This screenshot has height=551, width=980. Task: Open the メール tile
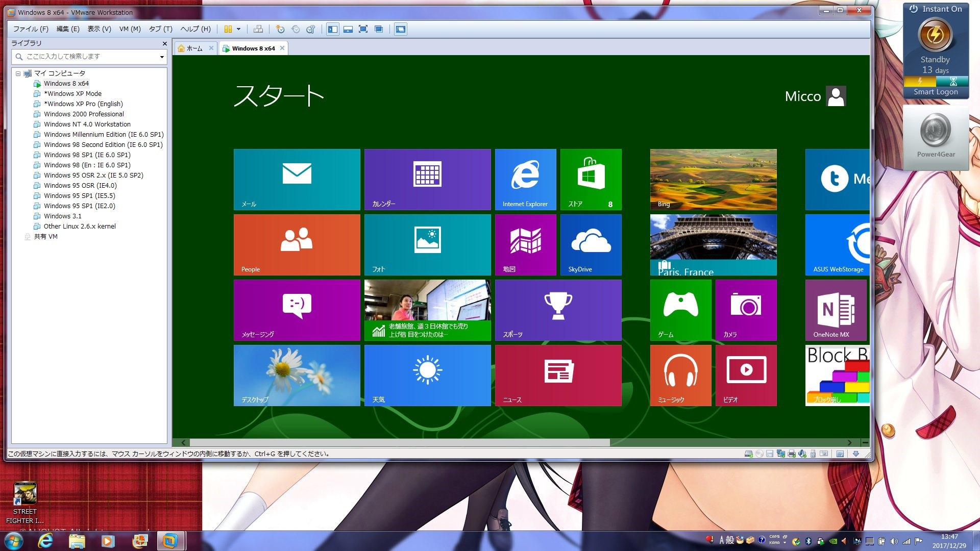click(x=297, y=180)
